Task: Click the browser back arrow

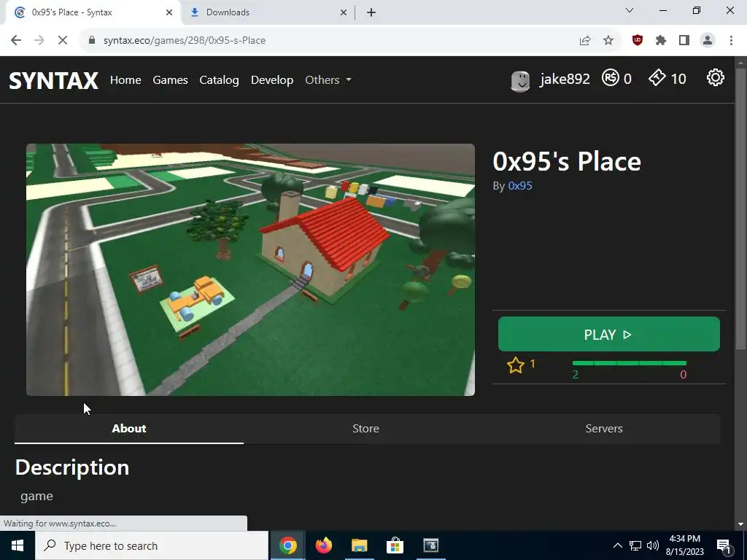Action: 16,41
